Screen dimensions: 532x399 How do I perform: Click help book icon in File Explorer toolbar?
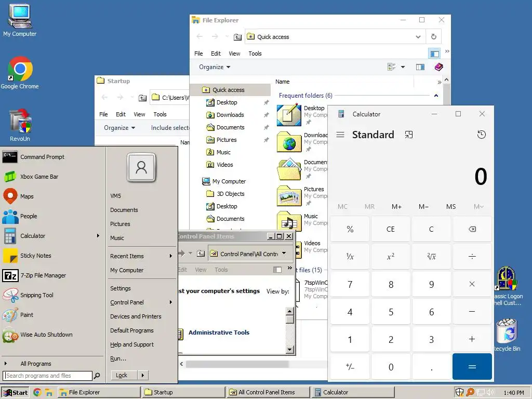438,67
